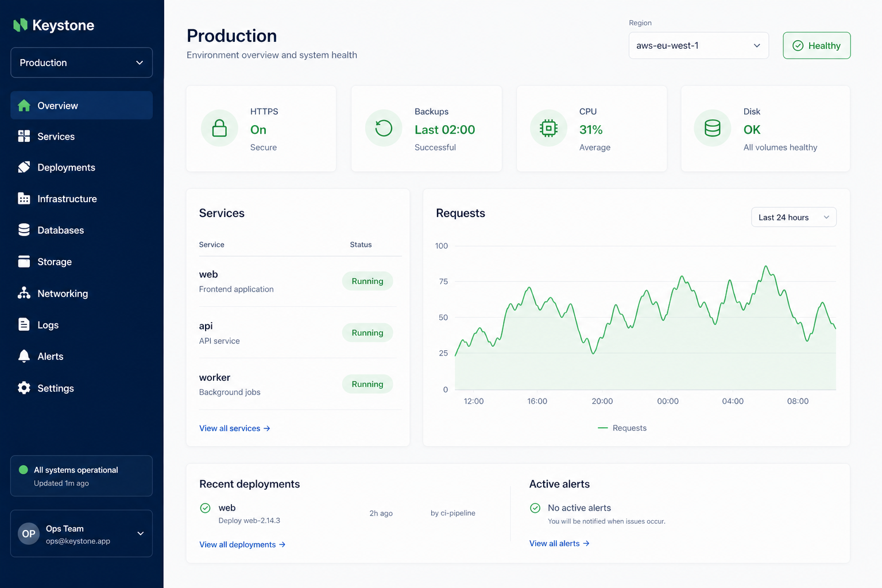882x588 pixels.
Task: Open Deployments from the sidebar
Action: coord(82,167)
